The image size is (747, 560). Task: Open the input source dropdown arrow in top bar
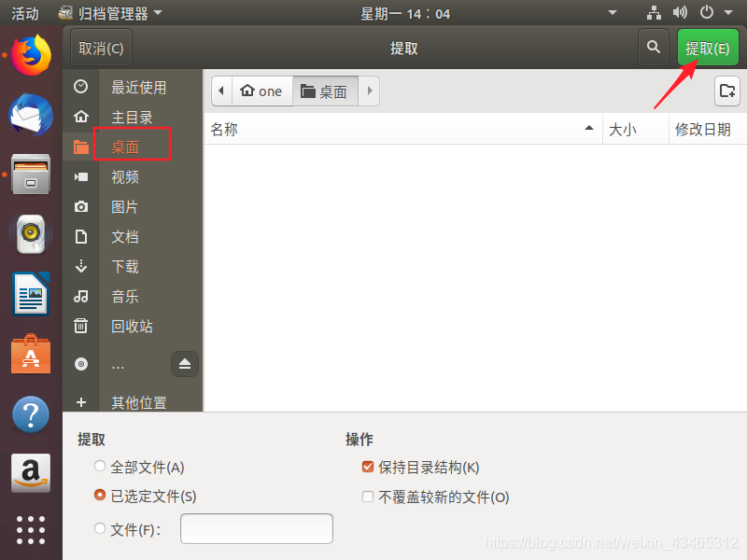pos(613,13)
